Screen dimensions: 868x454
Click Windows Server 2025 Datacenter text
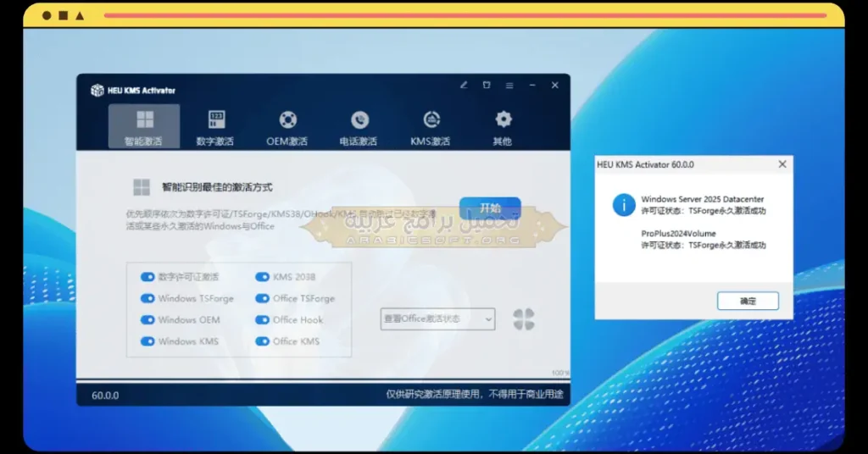coord(703,199)
